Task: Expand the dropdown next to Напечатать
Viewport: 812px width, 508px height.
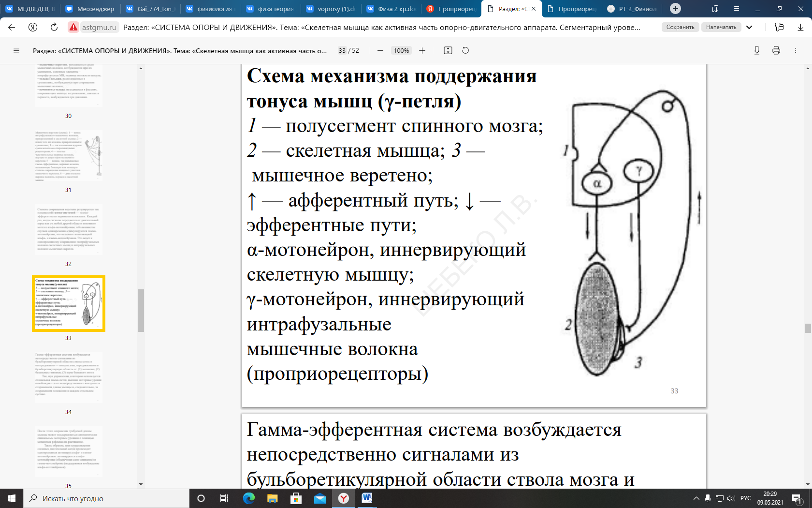Action: [749, 27]
